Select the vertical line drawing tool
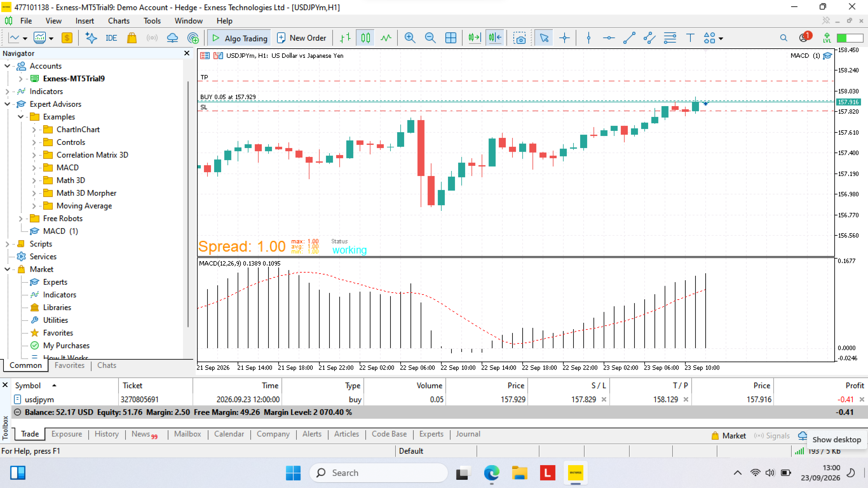The image size is (868, 488). [588, 38]
